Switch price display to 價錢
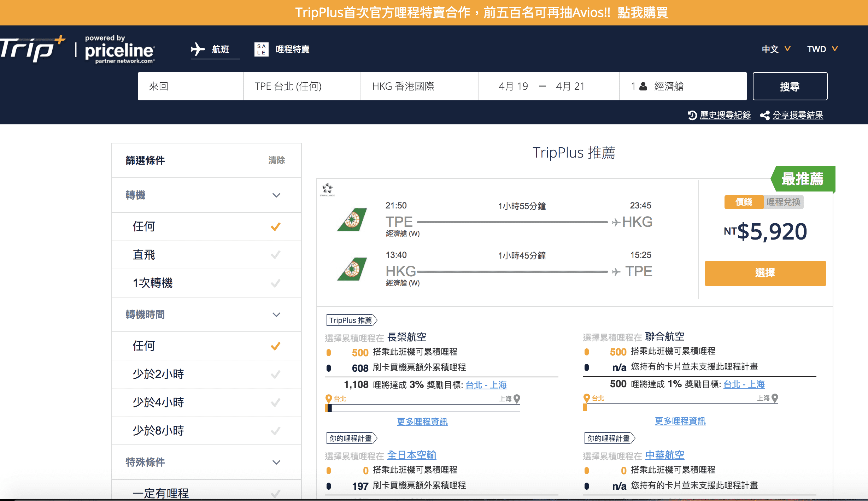 744,202
